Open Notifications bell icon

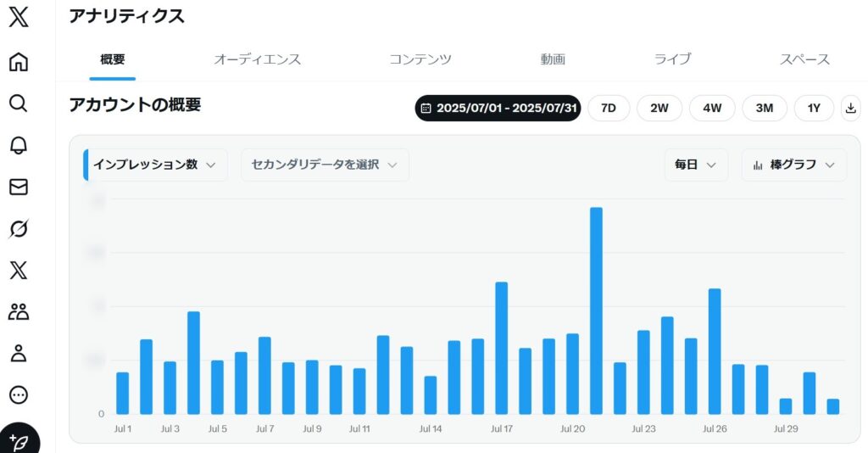(x=19, y=145)
